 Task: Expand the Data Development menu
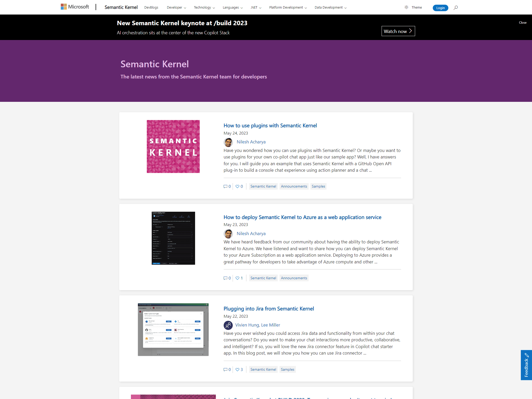[331, 8]
